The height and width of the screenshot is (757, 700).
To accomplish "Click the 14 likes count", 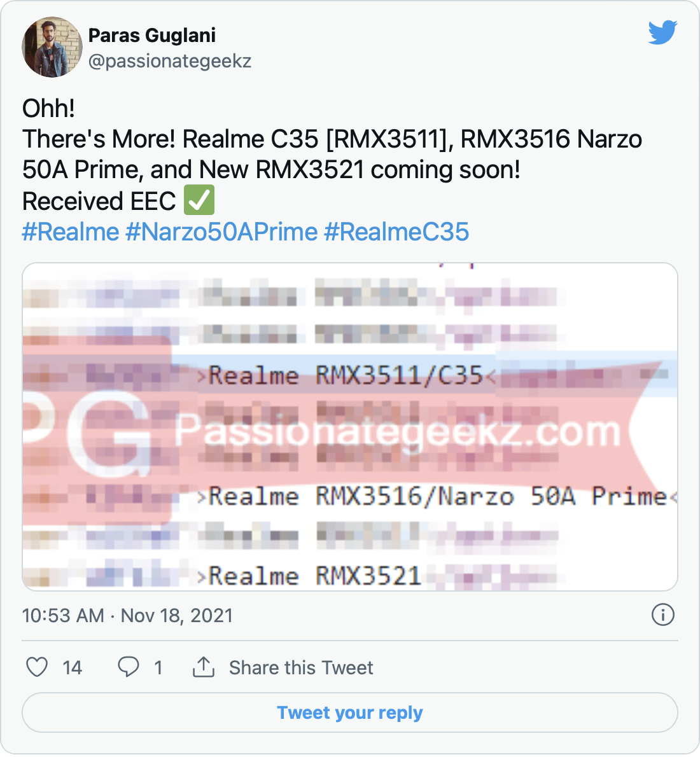I will click(x=72, y=668).
